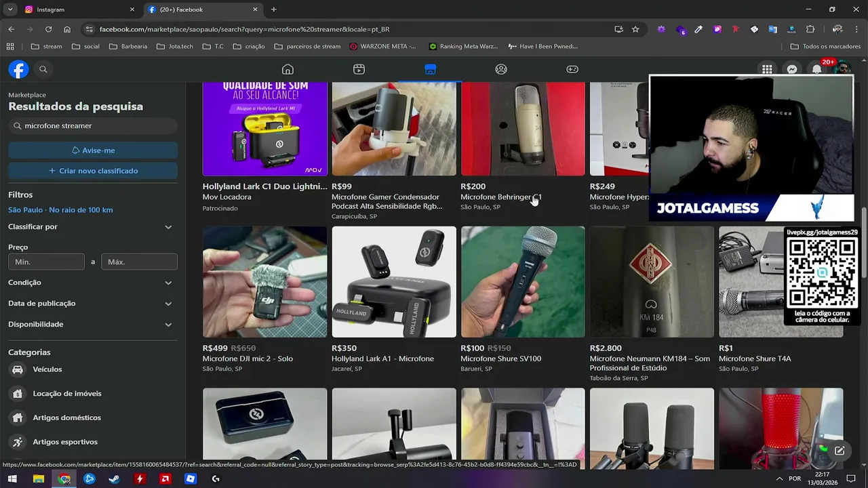
Task: Bookmark this page with star icon
Action: tap(635, 29)
